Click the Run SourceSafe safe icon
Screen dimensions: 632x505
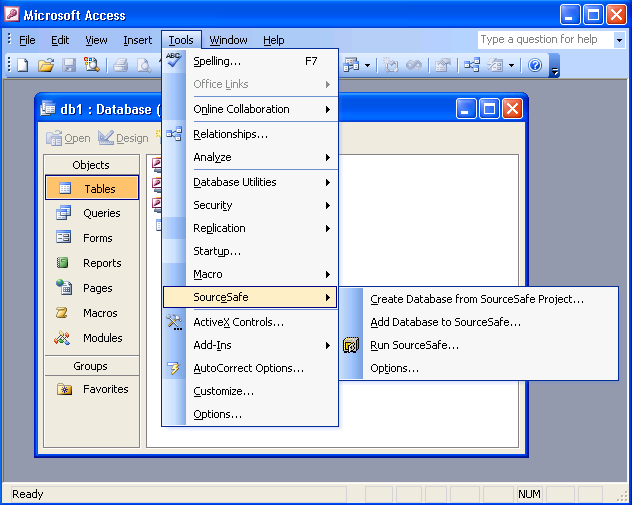coord(351,345)
